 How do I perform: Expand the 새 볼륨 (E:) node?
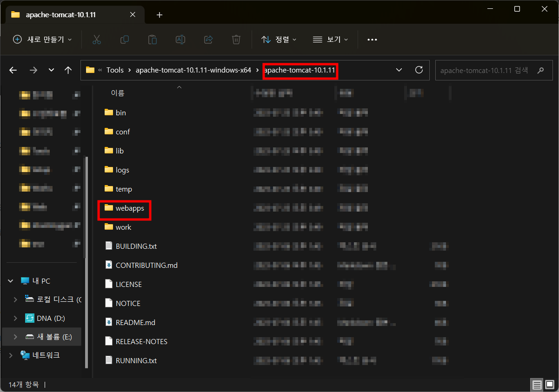click(x=15, y=337)
